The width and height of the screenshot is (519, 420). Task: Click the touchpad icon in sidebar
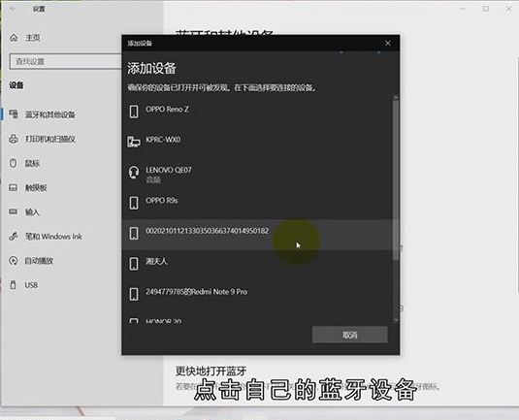point(14,187)
